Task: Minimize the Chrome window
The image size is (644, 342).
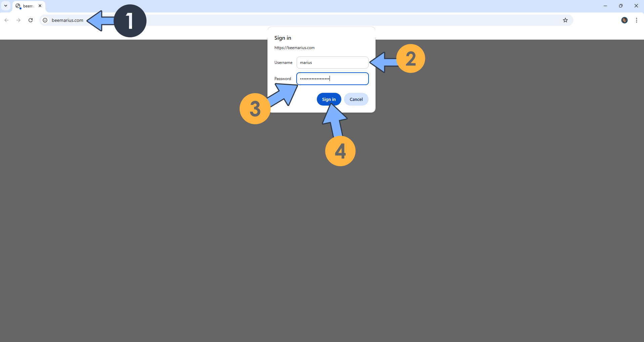Action: [x=605, y=6]
